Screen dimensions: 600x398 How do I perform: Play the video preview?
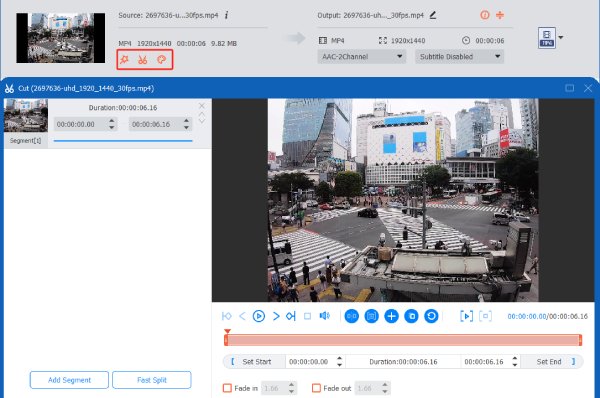click(x=259, y=316)
